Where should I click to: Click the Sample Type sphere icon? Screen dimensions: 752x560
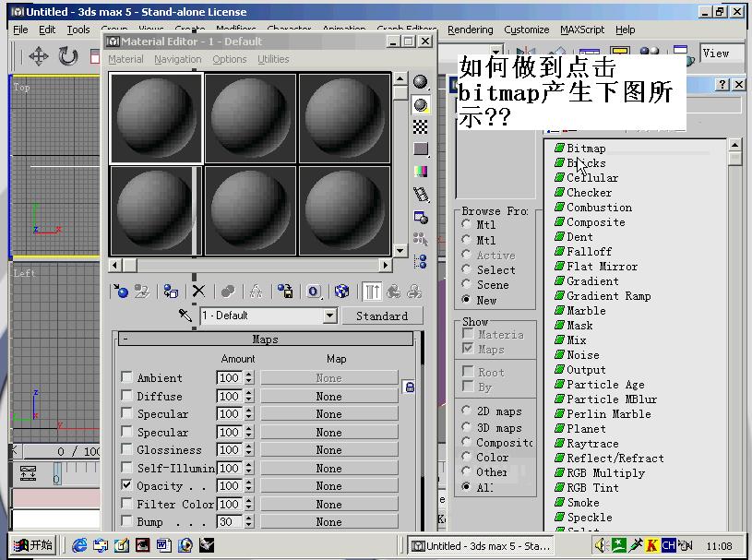[421, 82]
